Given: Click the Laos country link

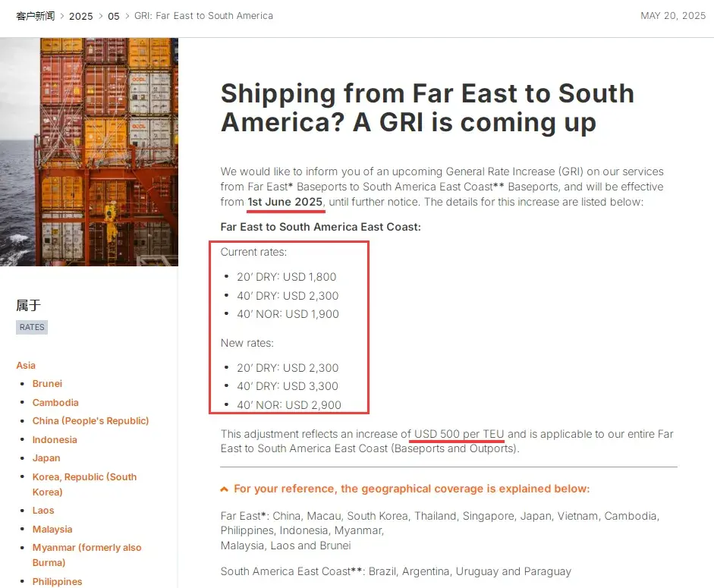Looking at the screenshot, I should [43, 511].
